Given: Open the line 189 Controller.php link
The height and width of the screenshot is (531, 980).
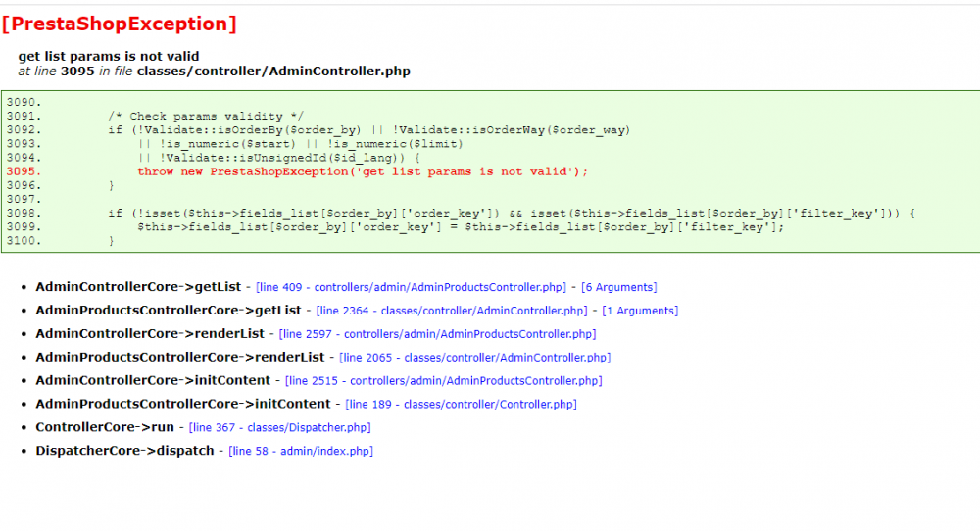Looking at the screenshot, I should coord(462,405).
